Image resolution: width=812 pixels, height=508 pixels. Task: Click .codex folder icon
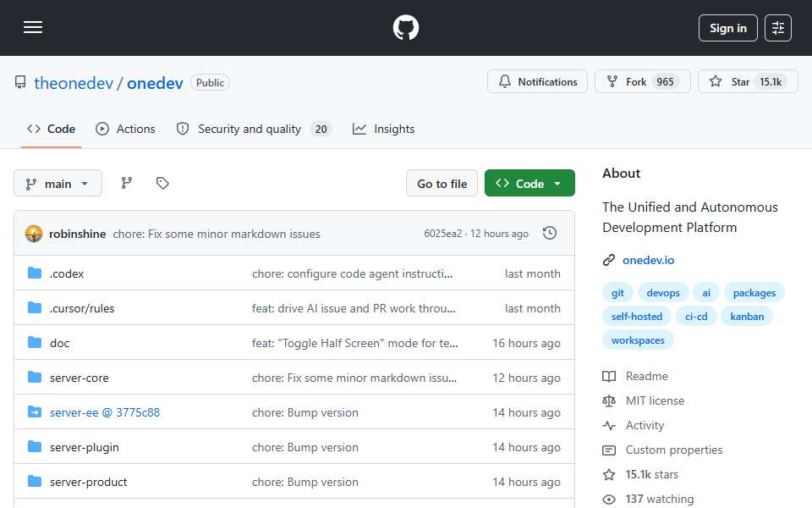click(x=35, y=273)
